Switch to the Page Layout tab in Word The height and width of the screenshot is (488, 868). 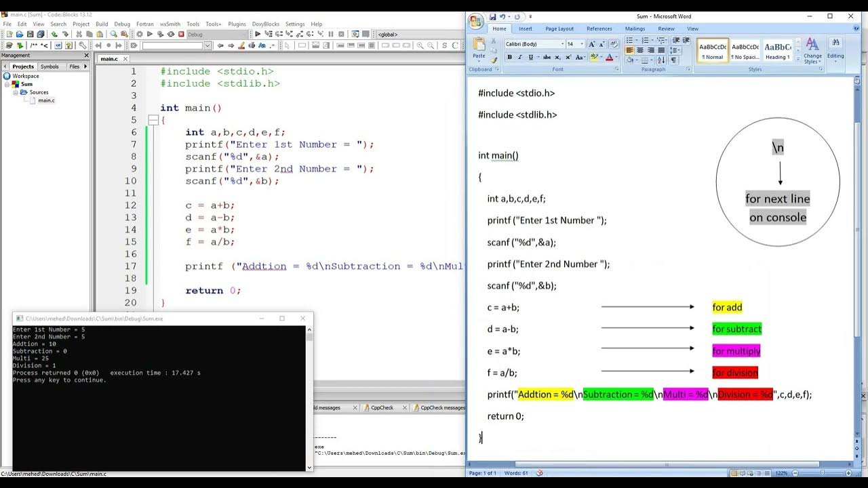tap(559, 28)
